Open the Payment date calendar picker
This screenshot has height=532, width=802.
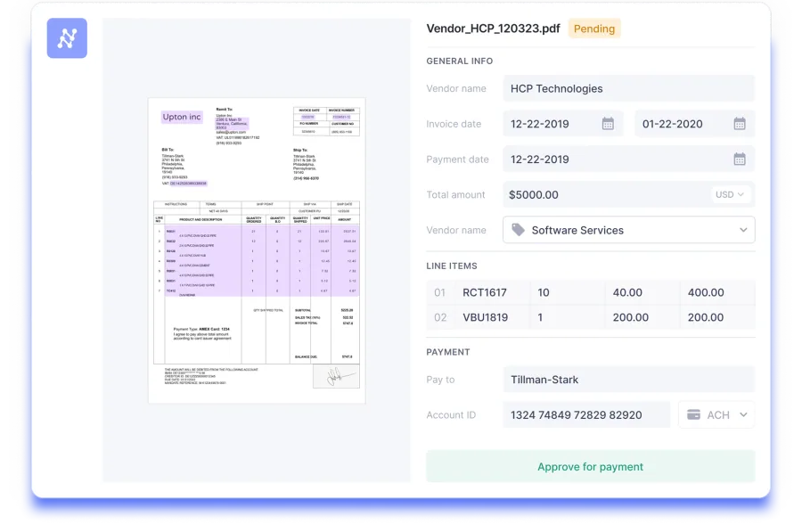740,160
